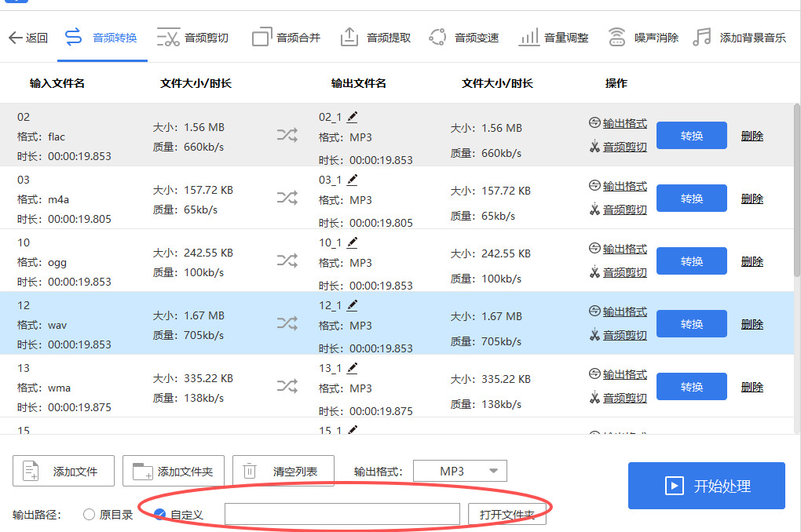Go back with the 返回 arrow
The width and height of the screenshot is (801, 532).
28,37
